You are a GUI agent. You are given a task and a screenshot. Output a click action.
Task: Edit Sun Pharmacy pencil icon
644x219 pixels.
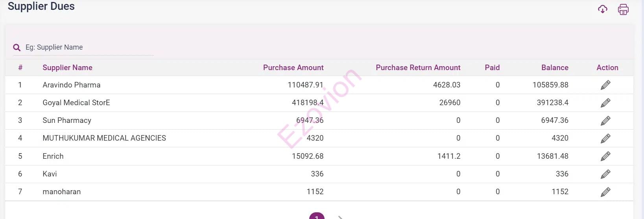pos(605,121)
